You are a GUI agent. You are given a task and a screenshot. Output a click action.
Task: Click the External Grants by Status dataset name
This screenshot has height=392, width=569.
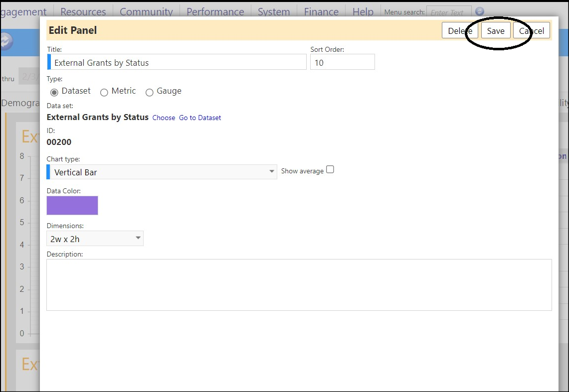point(98,117)
